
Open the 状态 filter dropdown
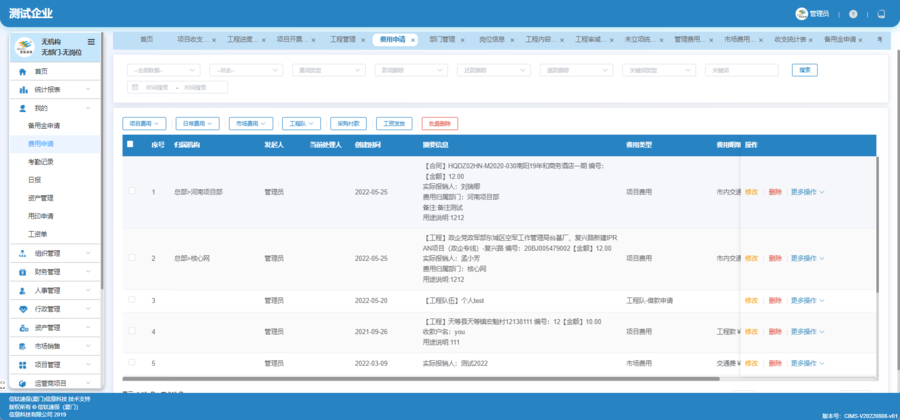(246, 70)
